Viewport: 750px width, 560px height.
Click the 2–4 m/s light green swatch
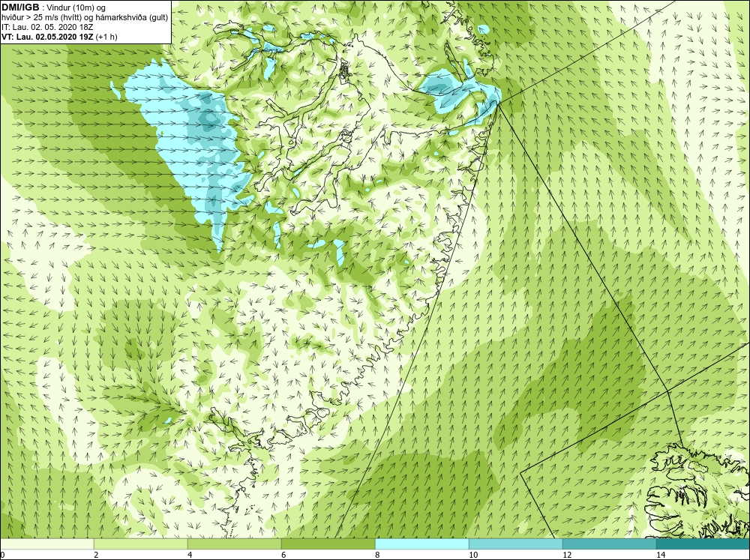click(x=141, y=544)
